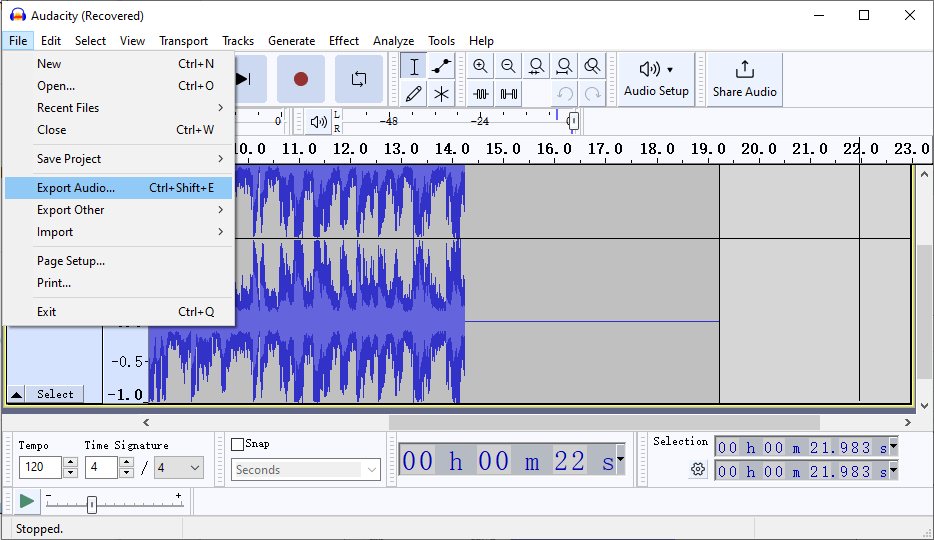Open the View menu
934x540 pixels.
click(x=132, y=40)
